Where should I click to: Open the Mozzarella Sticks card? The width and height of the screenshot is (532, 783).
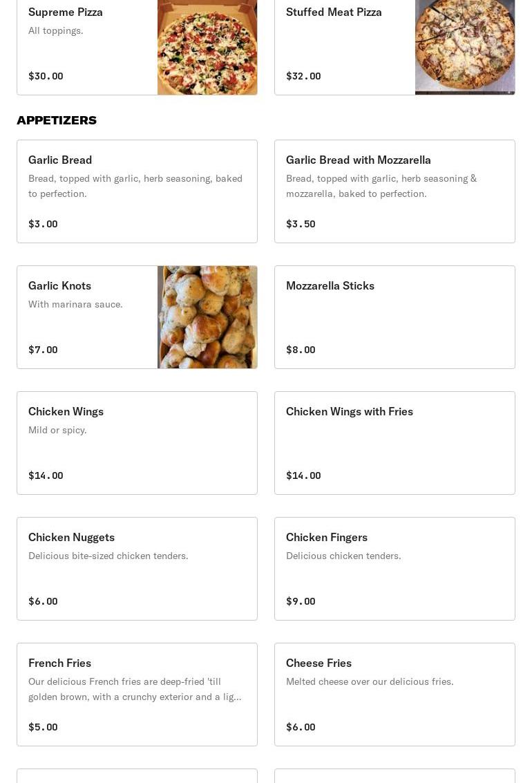pos(395,317)
